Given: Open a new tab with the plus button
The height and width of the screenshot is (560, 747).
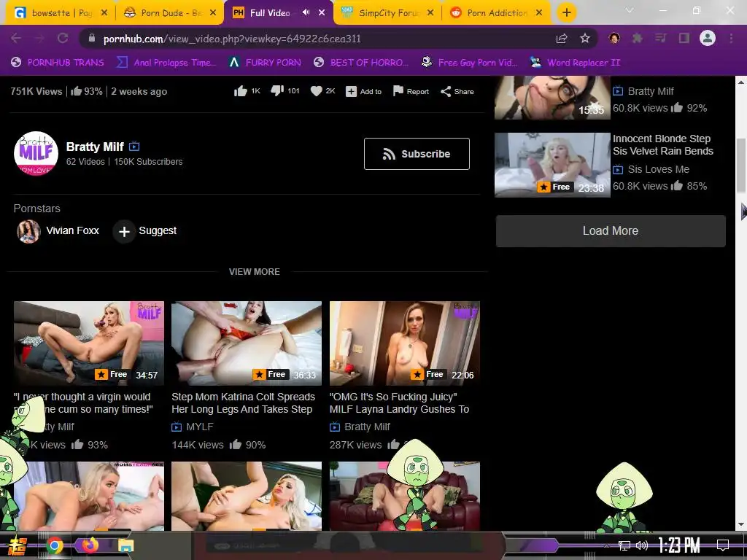Looking at the screenshot, I should [566, 12].
